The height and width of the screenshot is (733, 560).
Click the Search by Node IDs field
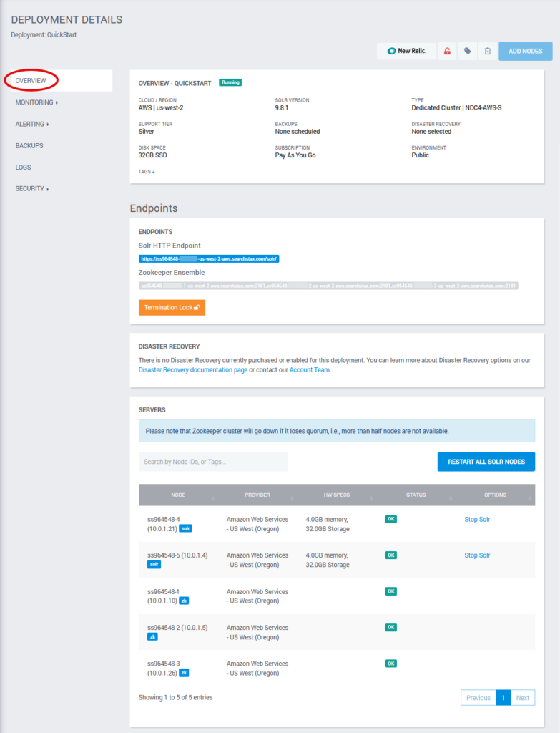coord(213,462)
